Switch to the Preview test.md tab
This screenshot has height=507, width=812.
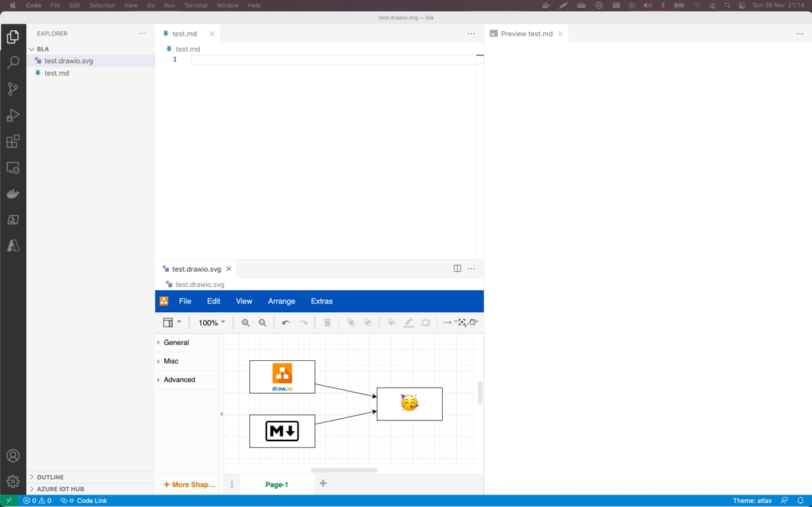[x=526, y=34]
